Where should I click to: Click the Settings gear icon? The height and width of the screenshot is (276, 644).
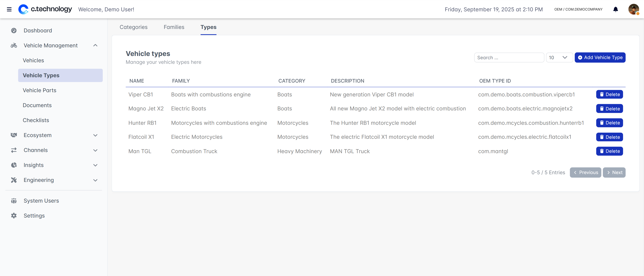14,215
